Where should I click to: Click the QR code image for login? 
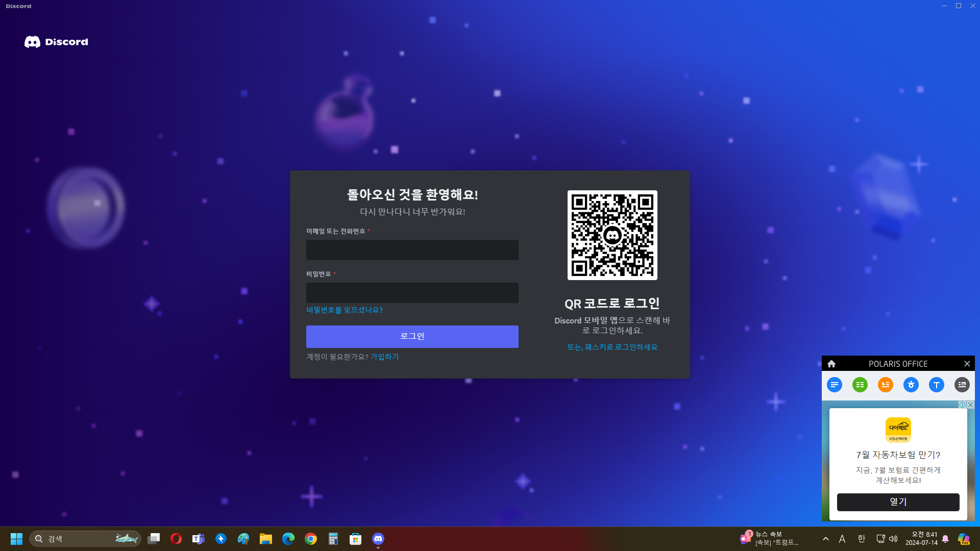[612, 235]
